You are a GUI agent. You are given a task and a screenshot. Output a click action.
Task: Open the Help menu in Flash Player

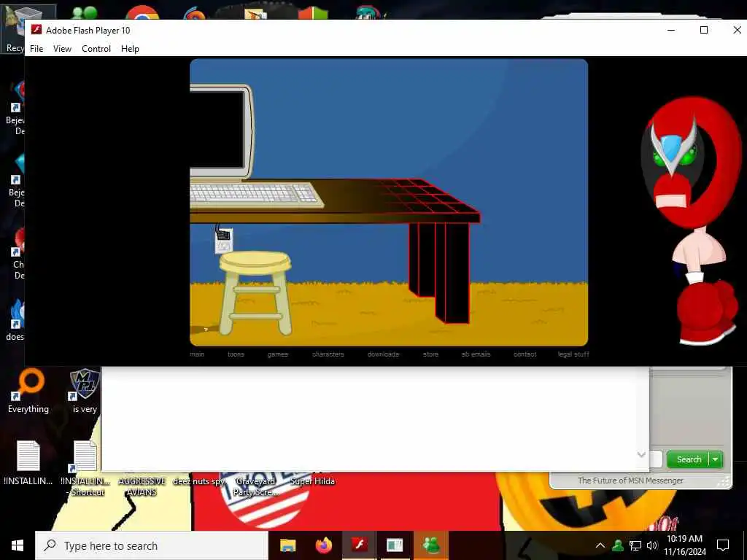(x=130, y=49)
